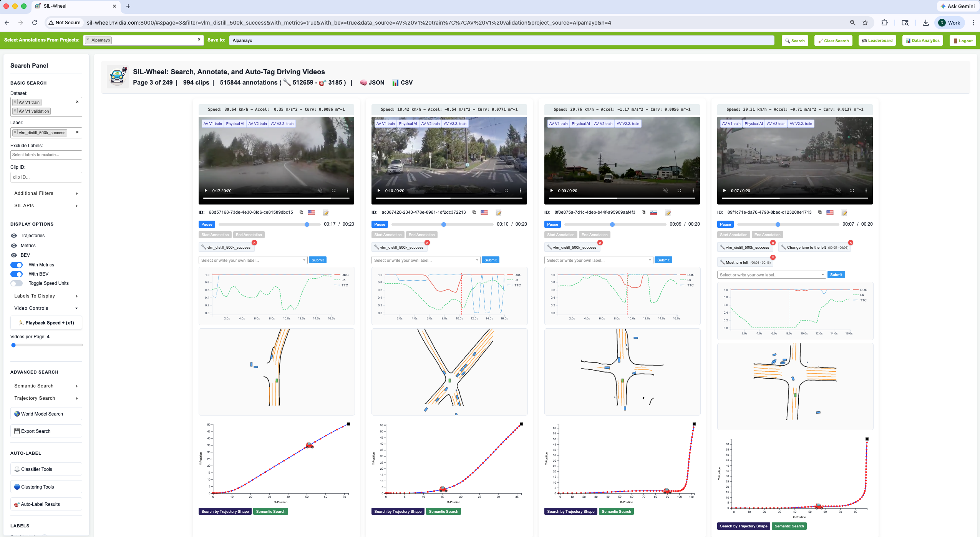This screenshot has width=980, height=537.
Task: Open note editor icon for clip 68d57168
Action: click(x=326, y=213)
